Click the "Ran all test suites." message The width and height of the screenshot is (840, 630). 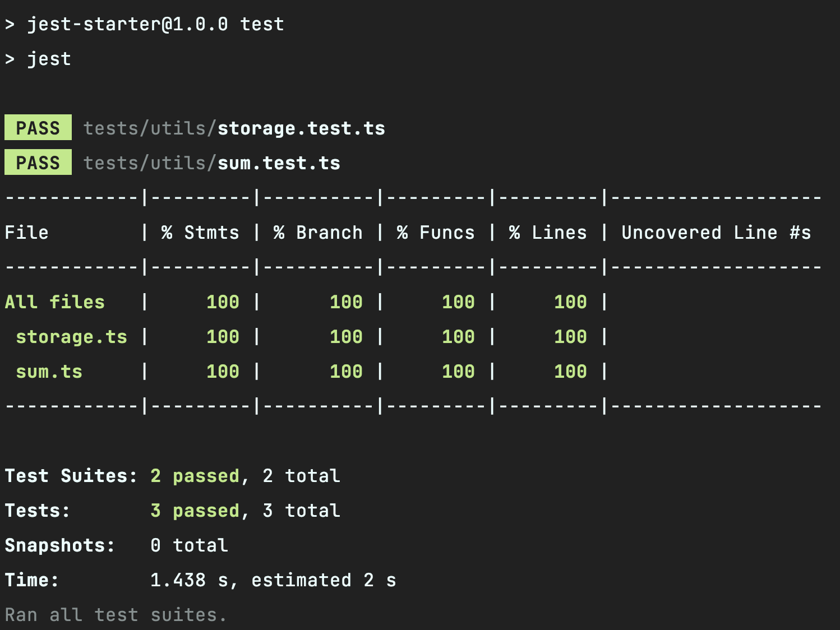tap(116, 615)
